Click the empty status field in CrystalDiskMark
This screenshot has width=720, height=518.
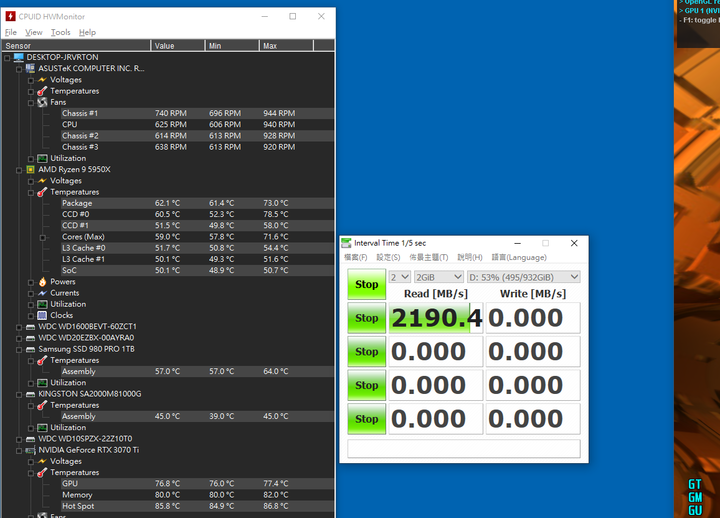tap(464, 449)
